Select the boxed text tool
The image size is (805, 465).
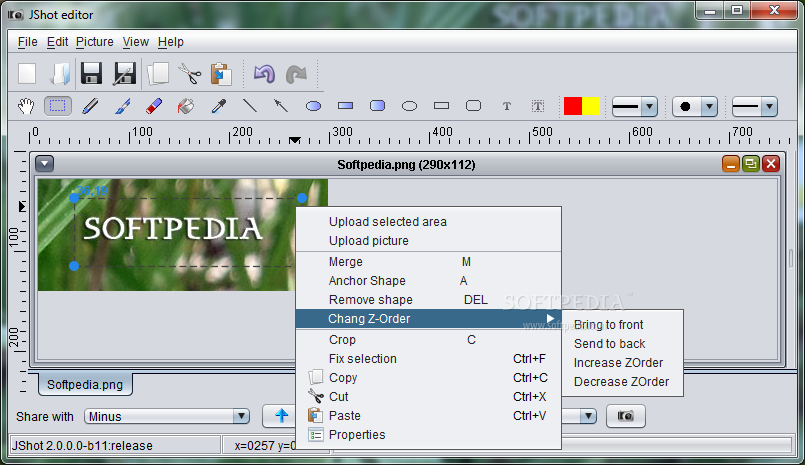pyautogui.click(x=538, y=106)
